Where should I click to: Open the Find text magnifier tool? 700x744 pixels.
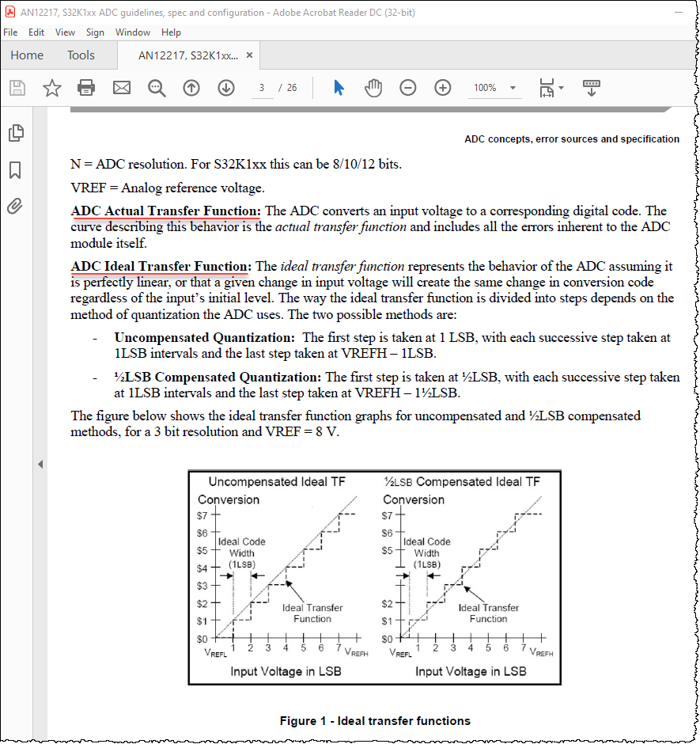coord(157,89)
